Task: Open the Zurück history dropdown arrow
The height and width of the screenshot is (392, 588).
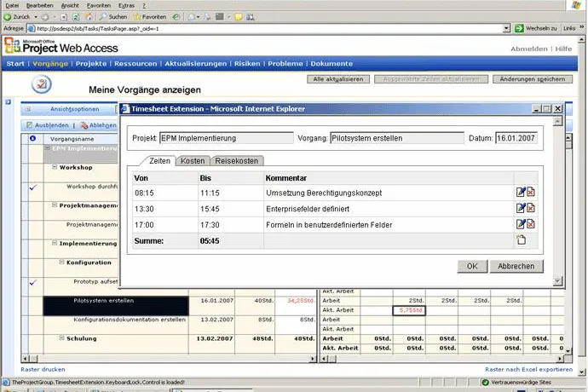Action: pos(36,17)
